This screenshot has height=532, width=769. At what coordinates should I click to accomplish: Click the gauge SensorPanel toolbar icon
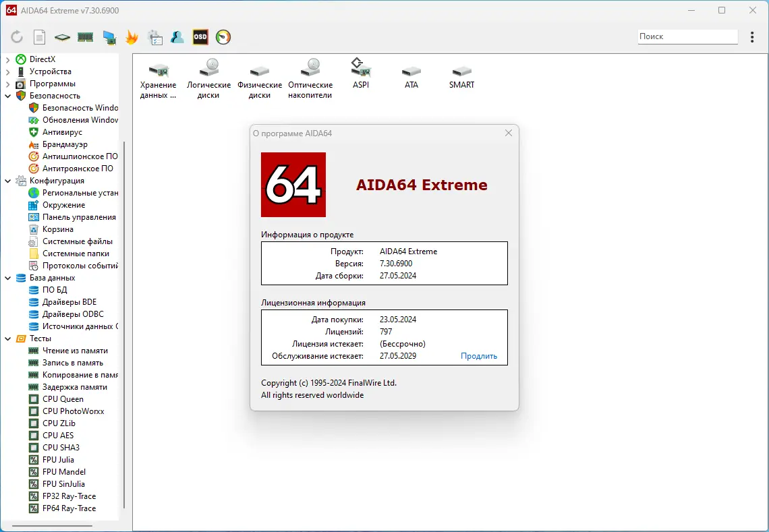pyautogui.click(x=223, y=37)
